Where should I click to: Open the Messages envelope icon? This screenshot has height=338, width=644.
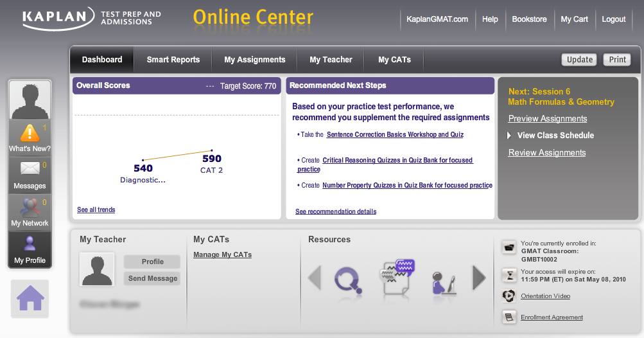pyautogui.click(x=30, y=168)
